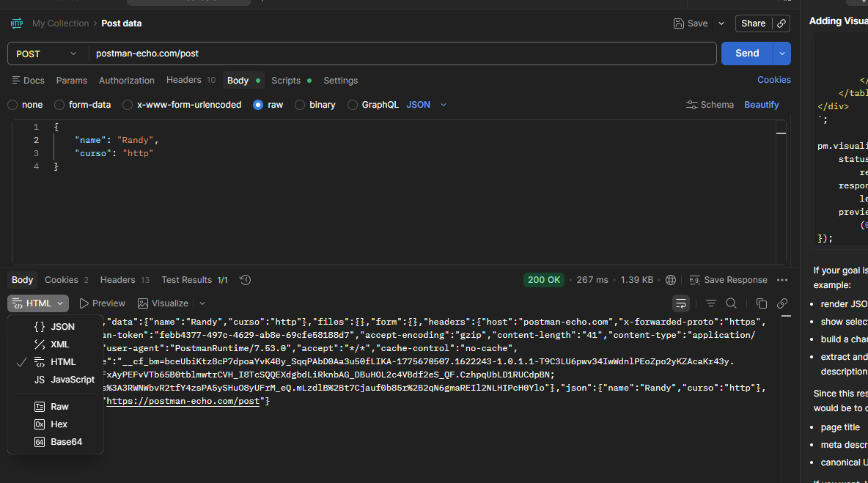Viewport: 868px width, 483px height.
Task: Open the Cookies link
Action: point(773,80)
